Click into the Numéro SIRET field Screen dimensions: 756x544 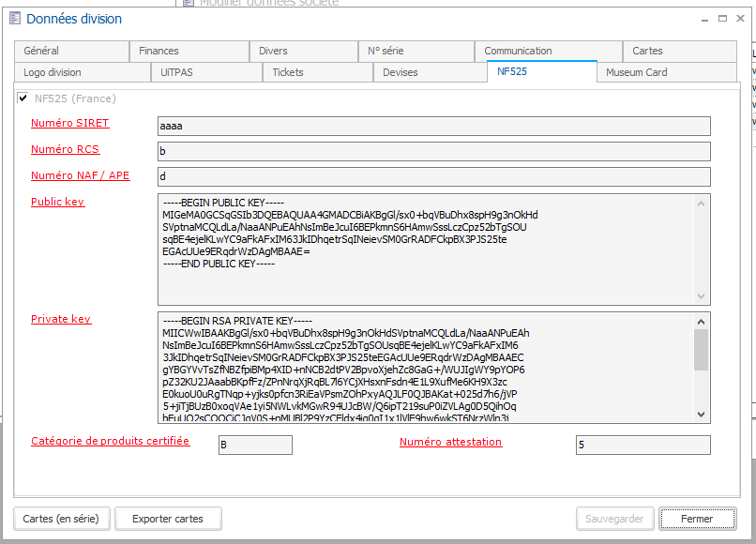point(433,126)
